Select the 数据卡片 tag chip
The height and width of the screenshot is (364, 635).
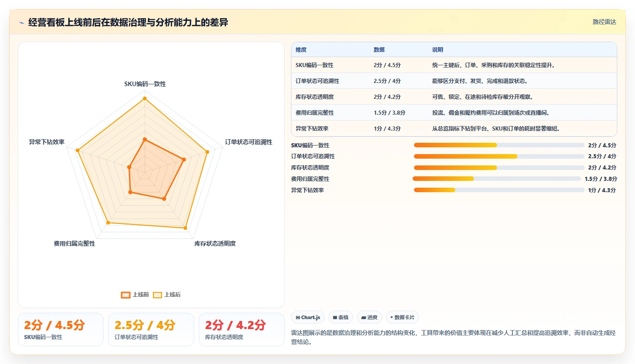(x=402, y=317)
